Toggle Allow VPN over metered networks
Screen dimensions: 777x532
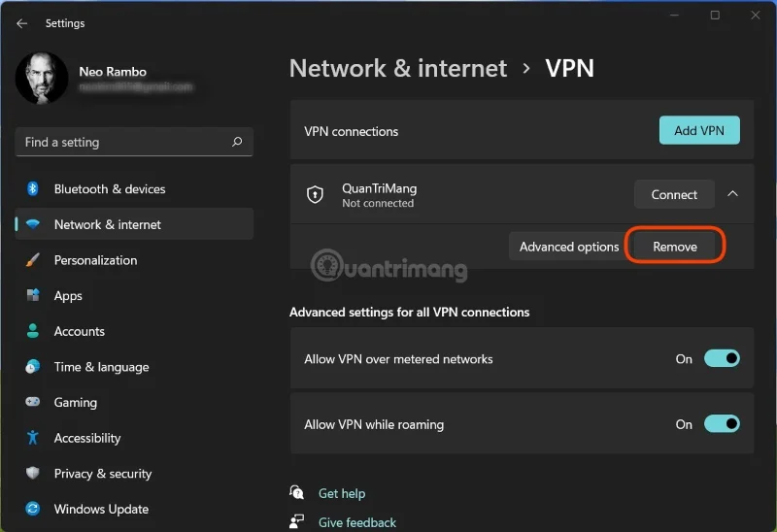[722, 358]
